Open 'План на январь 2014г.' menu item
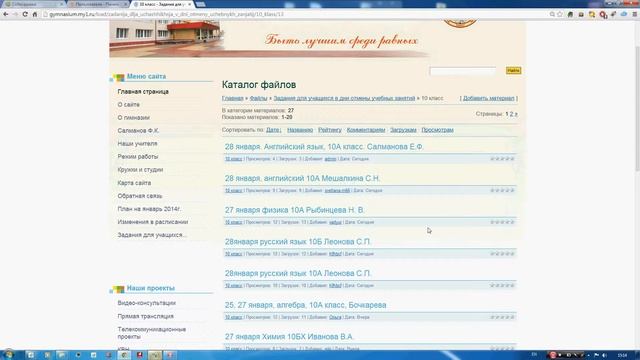Screen dimensions: 640x360 click(x=149, y=209)
